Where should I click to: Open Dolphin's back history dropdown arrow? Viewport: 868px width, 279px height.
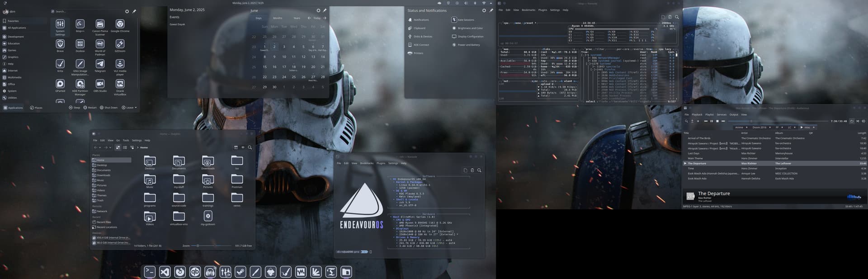[x=100, y=147]
